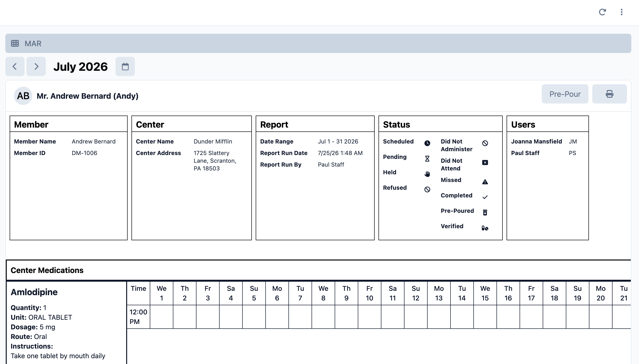
Task: Click the MAR grid icon
Action: (x=15, y=43)
